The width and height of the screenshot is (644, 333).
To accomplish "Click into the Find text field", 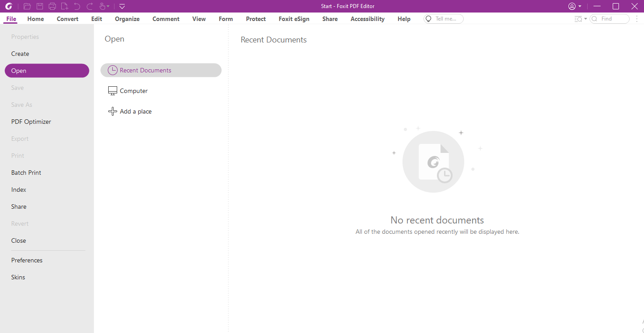I will [610, 19].
